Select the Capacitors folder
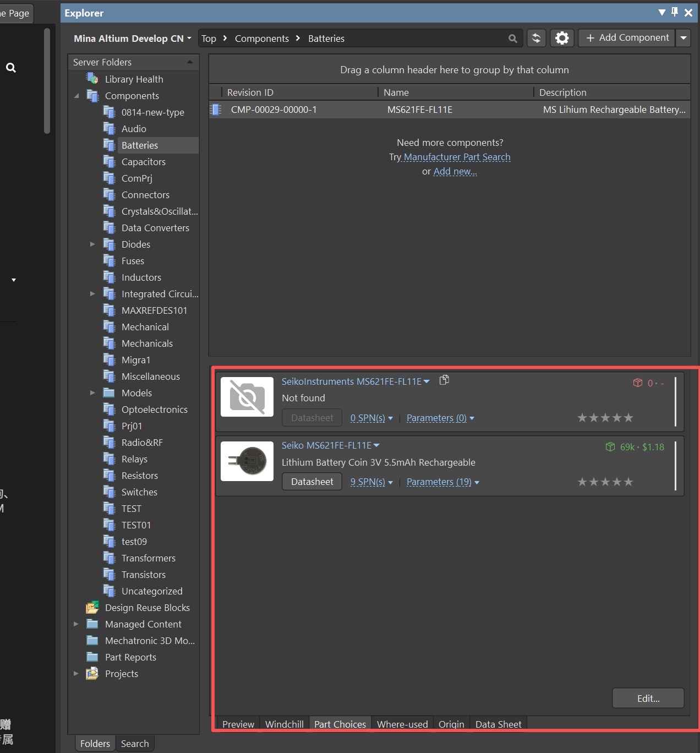 pos(144,162)
